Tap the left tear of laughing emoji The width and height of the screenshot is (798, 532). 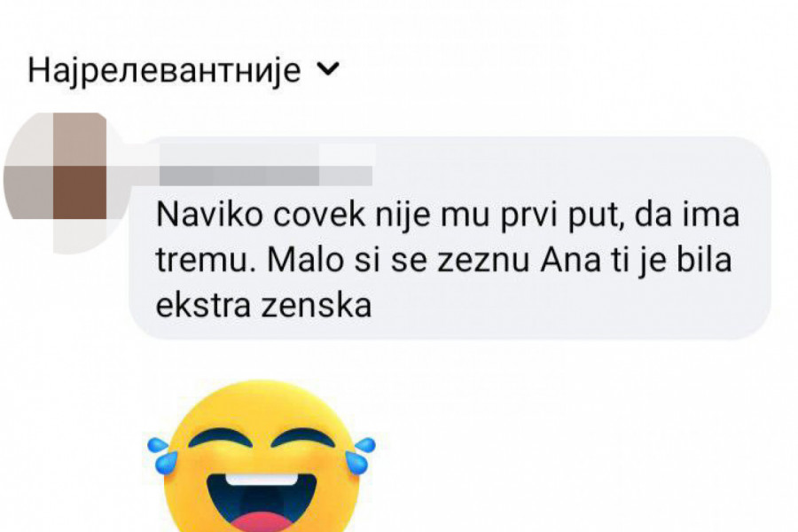point(160,456)
